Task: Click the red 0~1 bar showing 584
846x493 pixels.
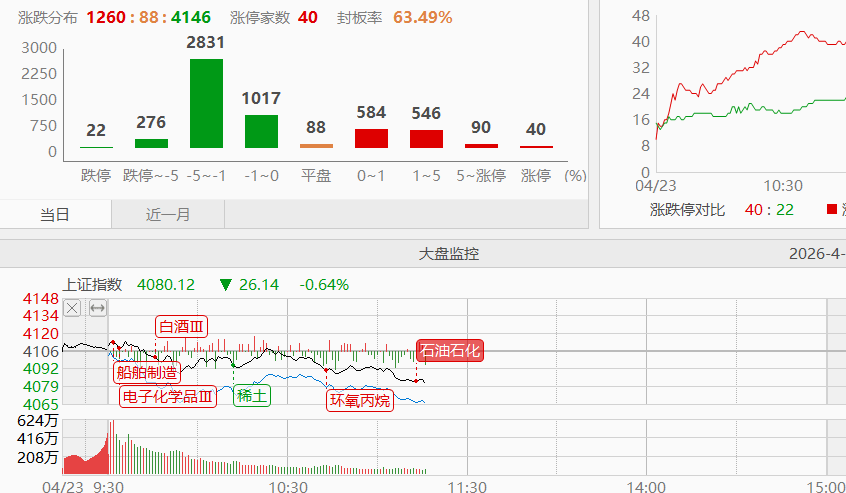Action: click(371, 138)
